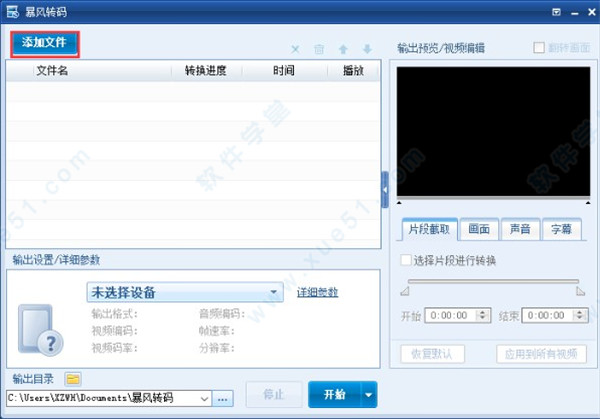Collapse the right panel with side arrow
Viewport: 600px width, 419px height.
[x=385, y=190]
